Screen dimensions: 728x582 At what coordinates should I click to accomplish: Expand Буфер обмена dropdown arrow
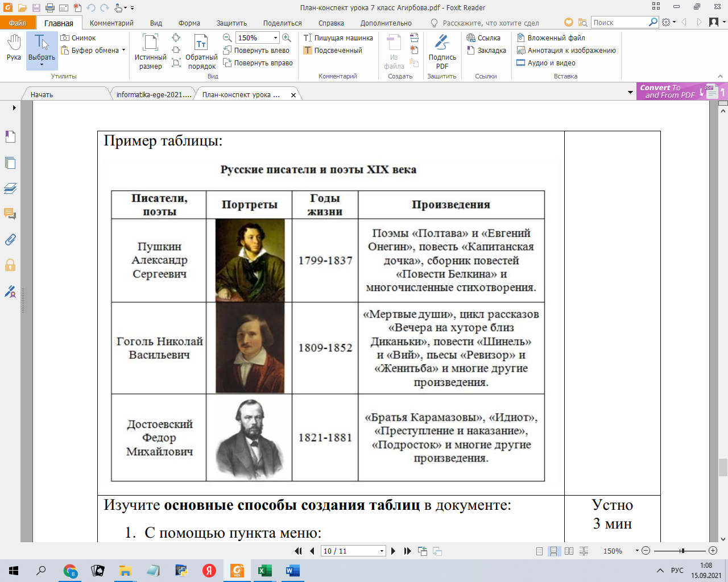pos(123,51)
